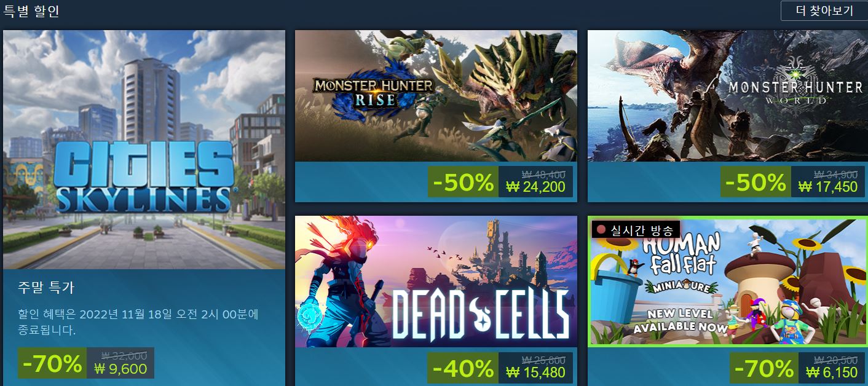868x386 pixels.
Task: Open the Monster Hunter Rise capsule image
Action: point(436,96)
